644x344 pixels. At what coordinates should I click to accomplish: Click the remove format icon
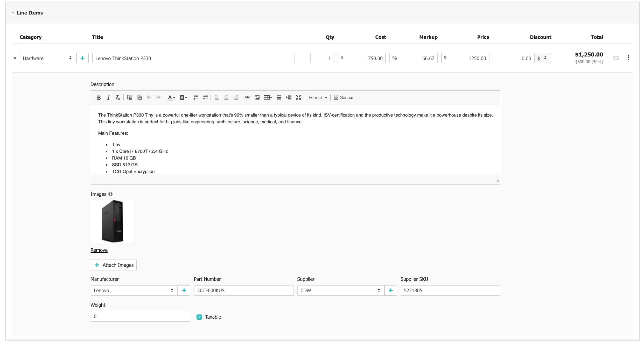click(x=118, y=98)
